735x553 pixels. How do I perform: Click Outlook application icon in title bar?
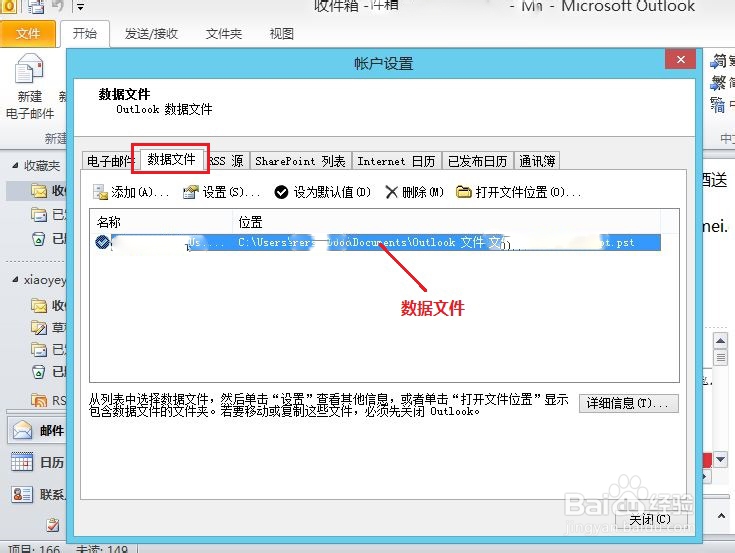pos(8,6)
